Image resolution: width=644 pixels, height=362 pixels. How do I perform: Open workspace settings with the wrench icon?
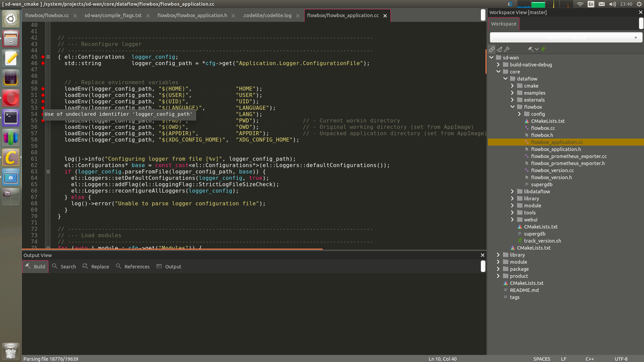506,49
